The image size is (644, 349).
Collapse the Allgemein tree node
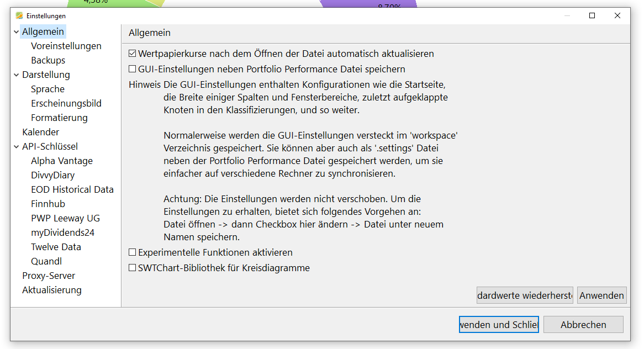point(17,31)
